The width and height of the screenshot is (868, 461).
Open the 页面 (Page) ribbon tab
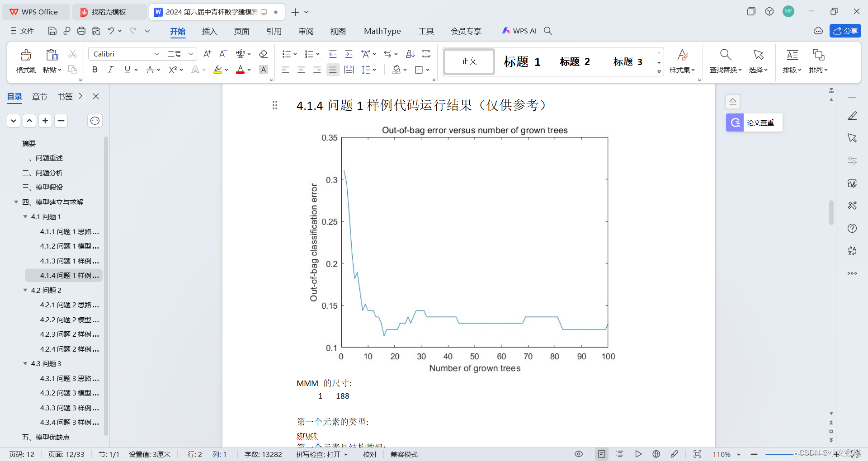[x=241, y=31]
